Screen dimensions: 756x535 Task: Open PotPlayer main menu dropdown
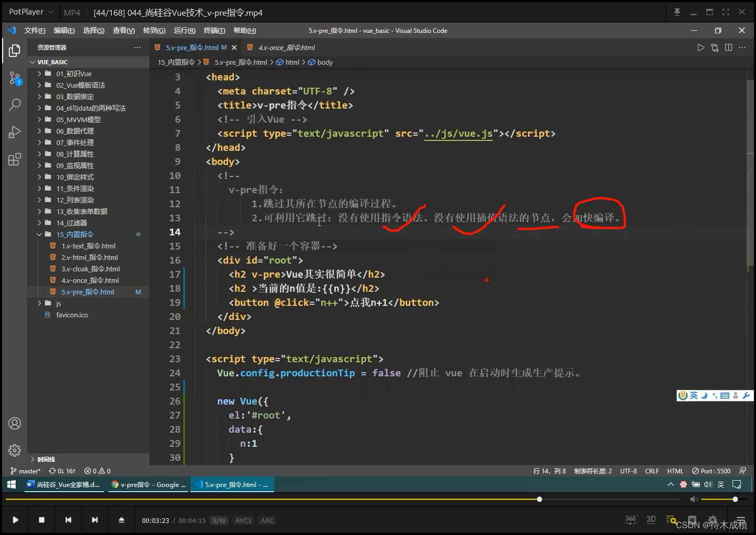click(x=31, y=12)
